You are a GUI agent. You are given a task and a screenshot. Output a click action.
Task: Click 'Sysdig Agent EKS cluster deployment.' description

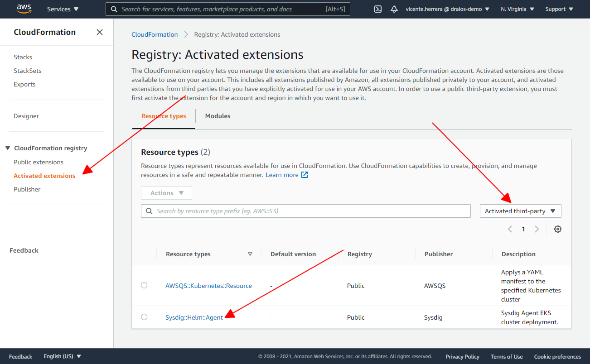530,317
